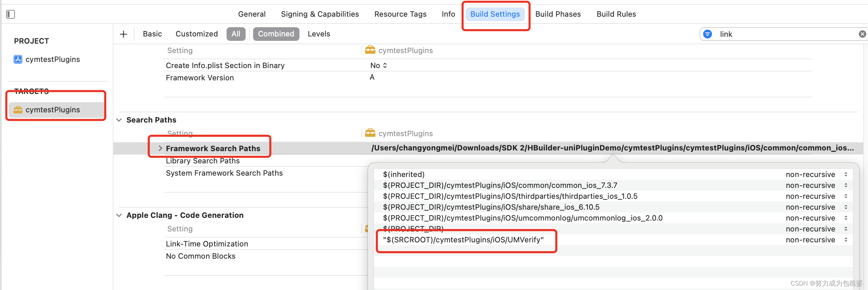Select Create Info.plist Section in Binary
Screen dimensions: 868x290
pyautogui.click(x=225, y=65)
